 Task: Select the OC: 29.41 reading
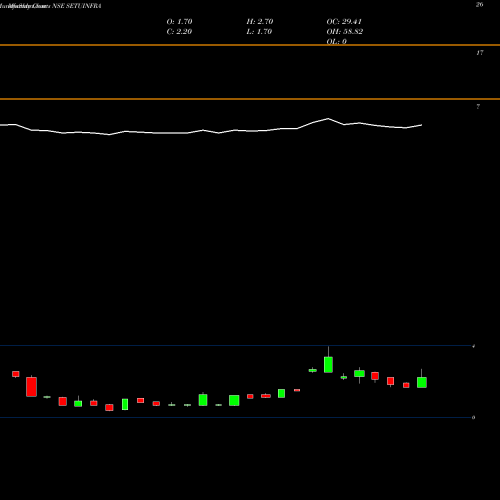point(344,22)
